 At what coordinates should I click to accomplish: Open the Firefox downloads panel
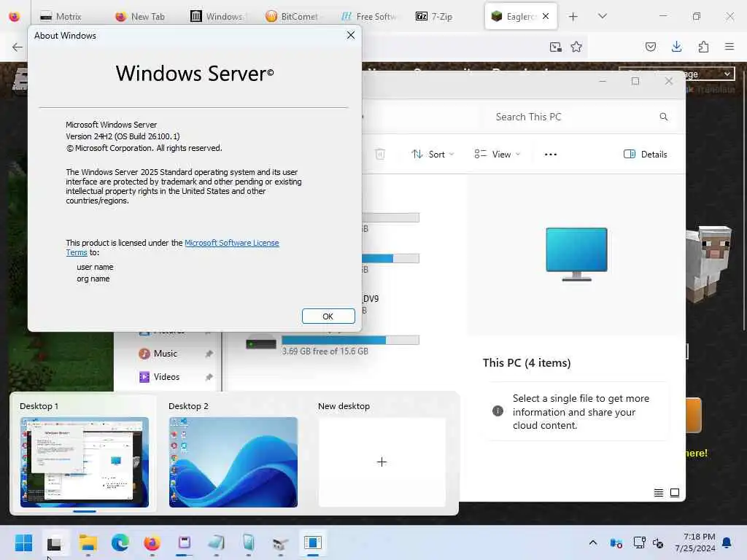click(676, 47)
